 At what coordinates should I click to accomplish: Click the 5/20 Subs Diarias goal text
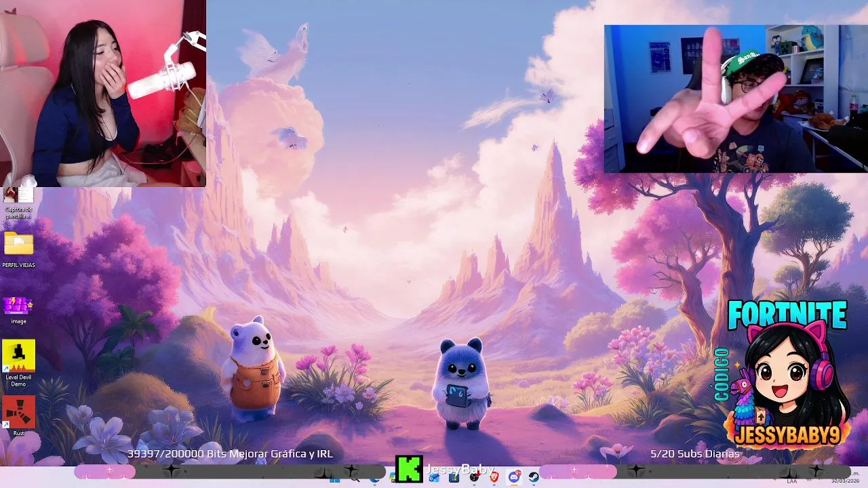tap(696, 453)
